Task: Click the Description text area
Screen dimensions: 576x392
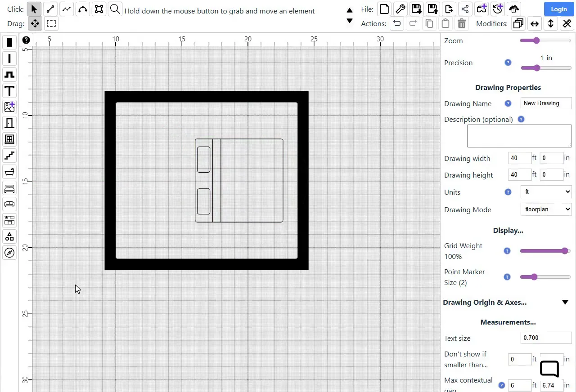Action: coord(519,136)
